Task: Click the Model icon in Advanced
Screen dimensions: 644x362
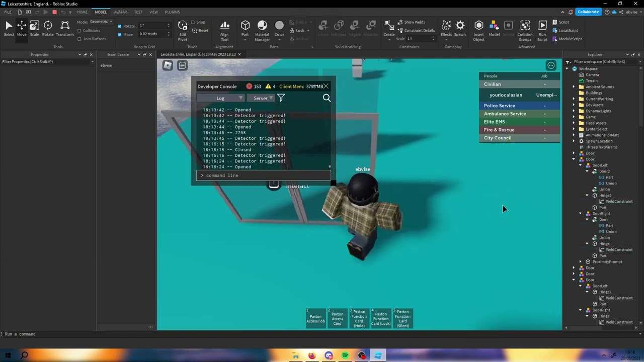Action: 494,29
